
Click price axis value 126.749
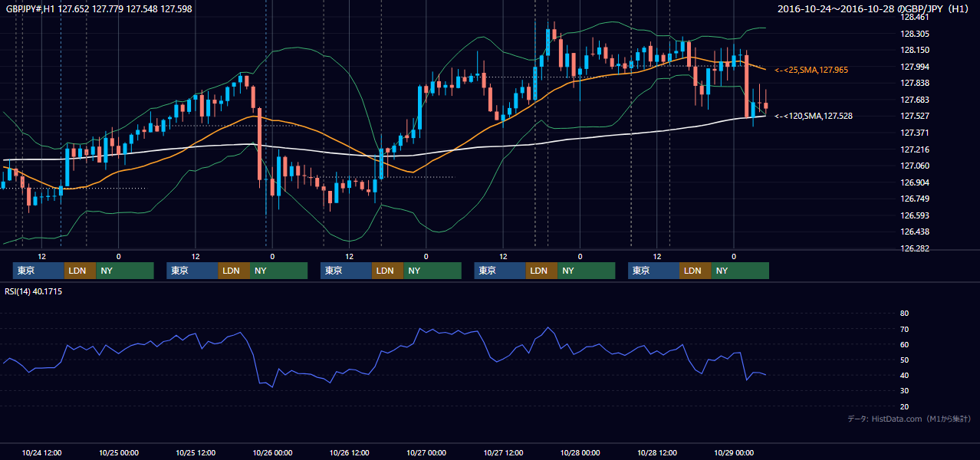tap(914, 199)
